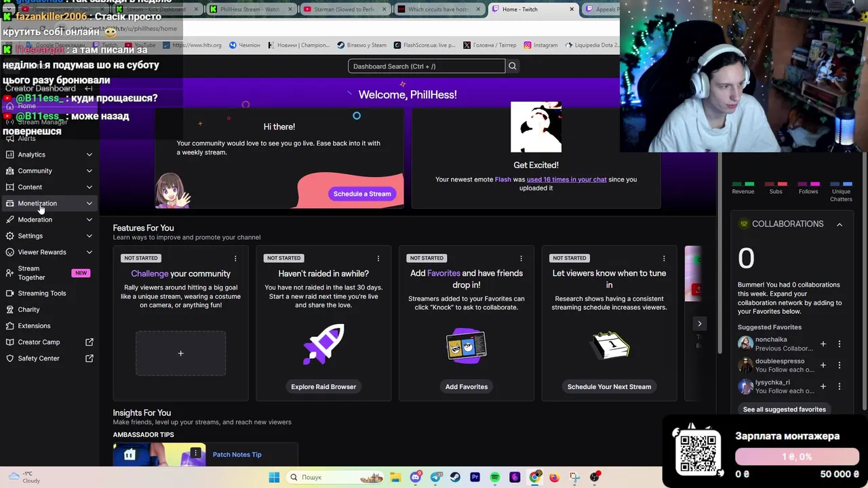Open 'used 16 times in your chat' link
Viewport: 868px width, 488px height.
click(x=567, y=180)
